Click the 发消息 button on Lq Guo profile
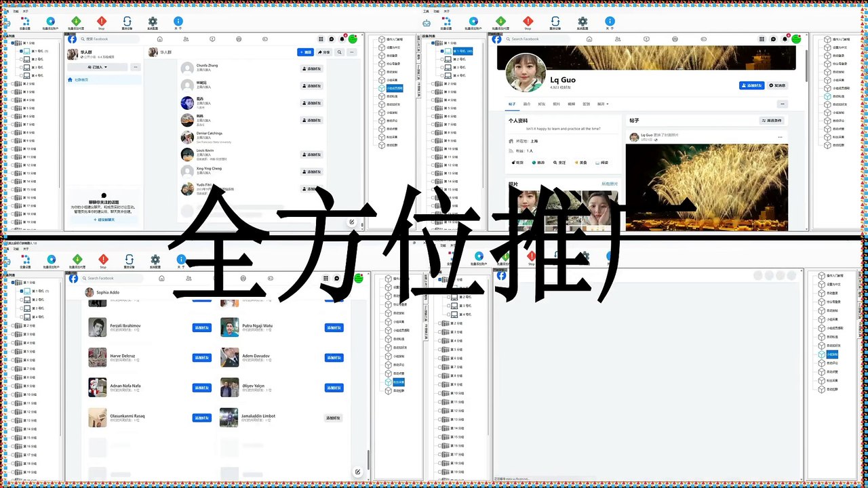 click(x=777, y=85)
